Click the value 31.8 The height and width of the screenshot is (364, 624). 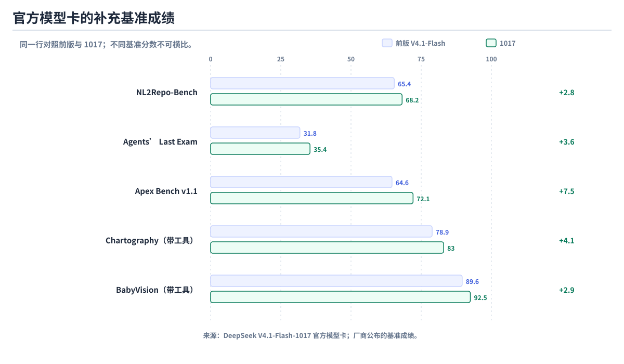pyautogui.click(x=310, y=134)
